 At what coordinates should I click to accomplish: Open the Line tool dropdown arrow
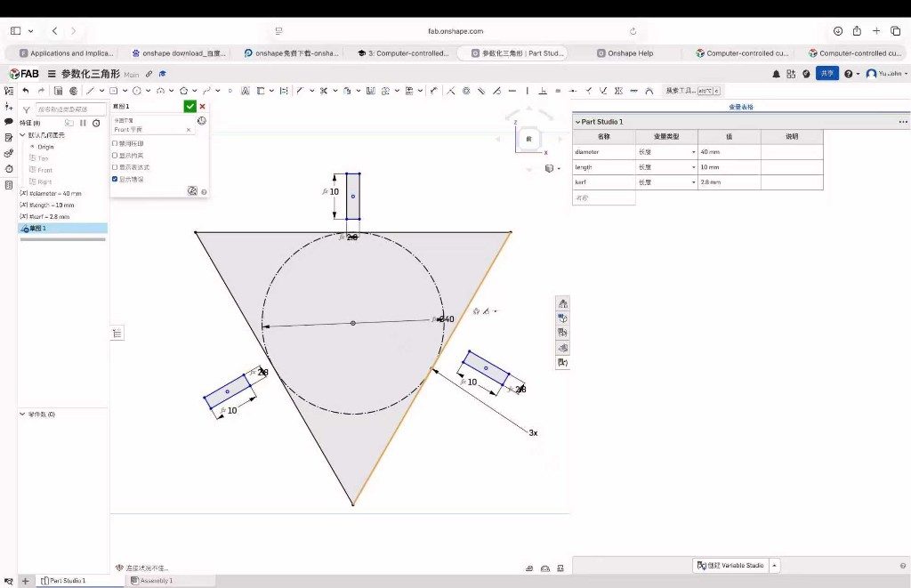click(x=101, y=91)
